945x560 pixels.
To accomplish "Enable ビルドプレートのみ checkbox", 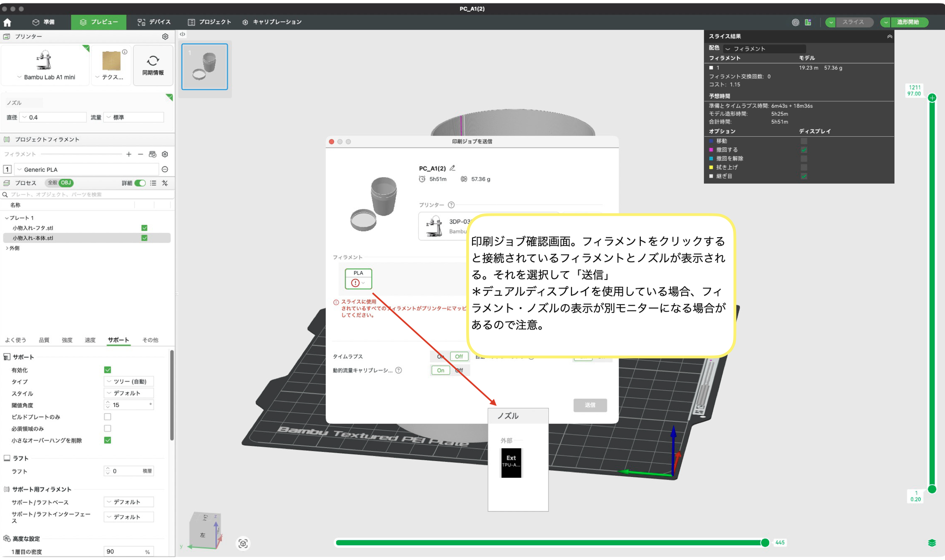I will point(108,417).
